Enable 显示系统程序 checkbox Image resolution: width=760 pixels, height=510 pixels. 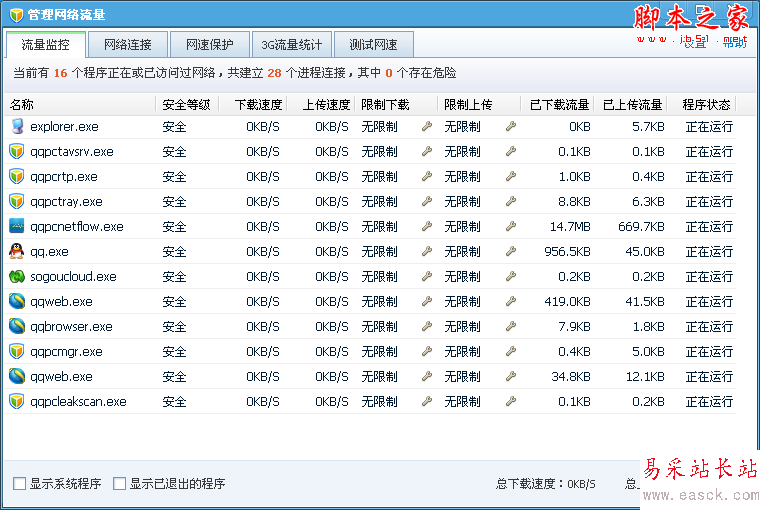[x=19, y=483]
